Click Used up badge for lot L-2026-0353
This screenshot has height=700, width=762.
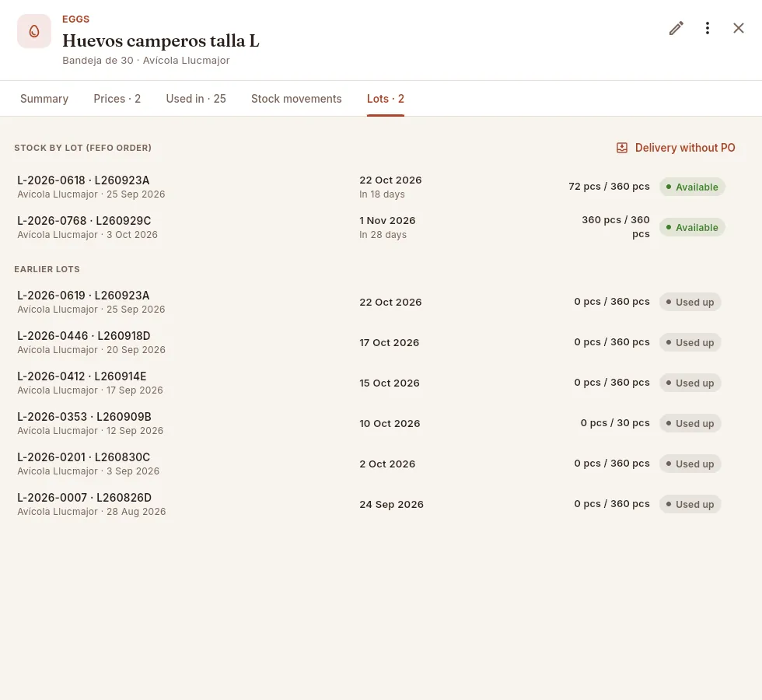[x=690, y=423]
